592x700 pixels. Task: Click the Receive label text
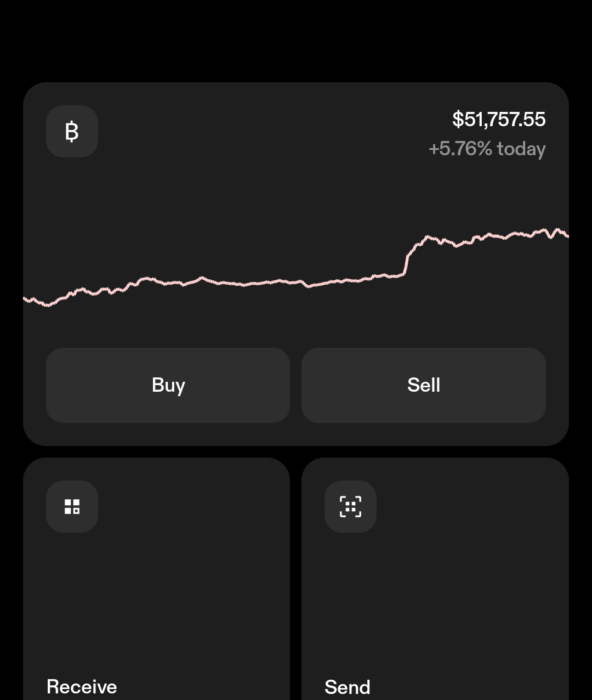tap(82, 687)
